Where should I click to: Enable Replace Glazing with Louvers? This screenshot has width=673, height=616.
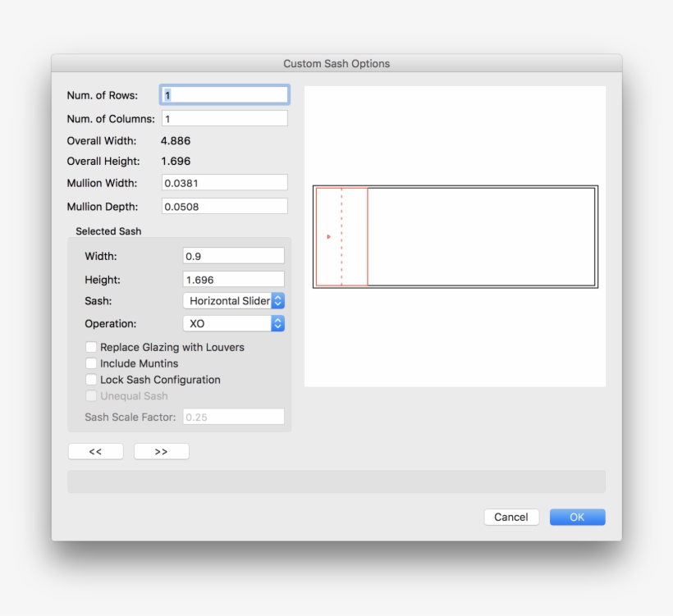pyautogui.click(x=91, y=347)
